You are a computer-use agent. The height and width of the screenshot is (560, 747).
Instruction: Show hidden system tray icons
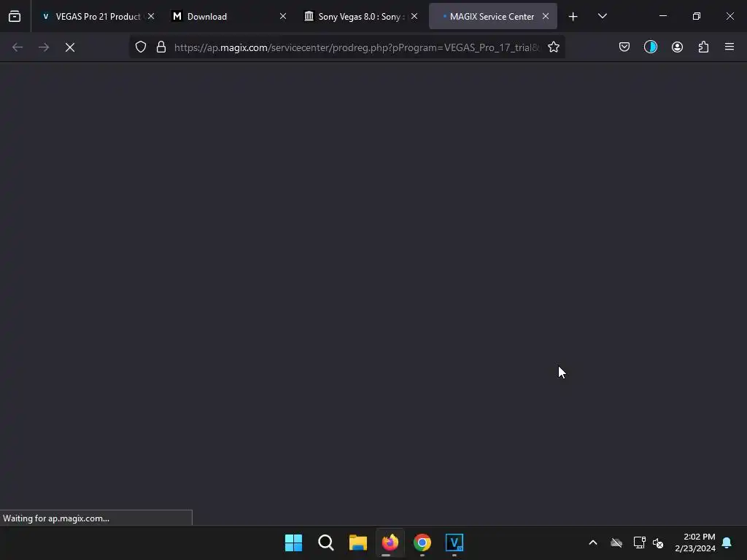click(593, 542)
